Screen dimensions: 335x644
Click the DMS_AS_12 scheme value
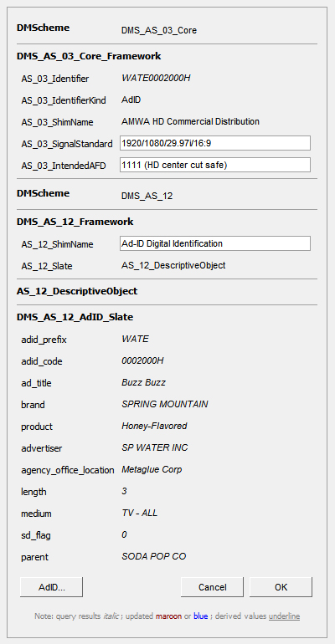[147, 197]
